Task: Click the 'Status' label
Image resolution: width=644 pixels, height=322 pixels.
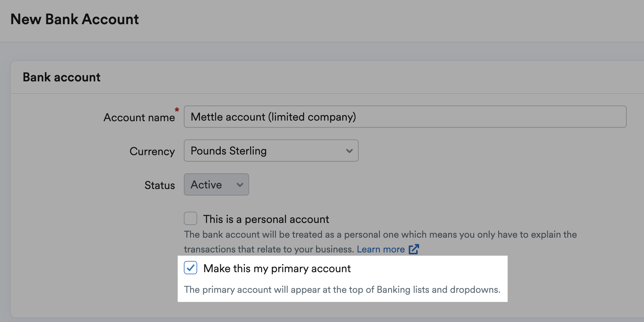Action: (160, 185)
